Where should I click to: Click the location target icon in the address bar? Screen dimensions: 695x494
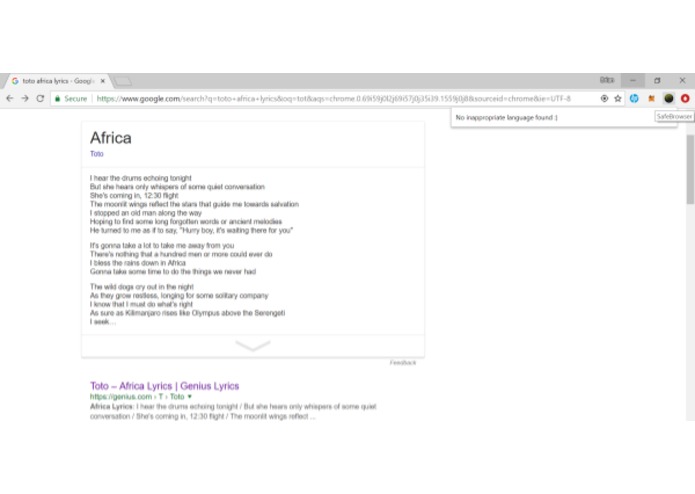click(604, 98)
